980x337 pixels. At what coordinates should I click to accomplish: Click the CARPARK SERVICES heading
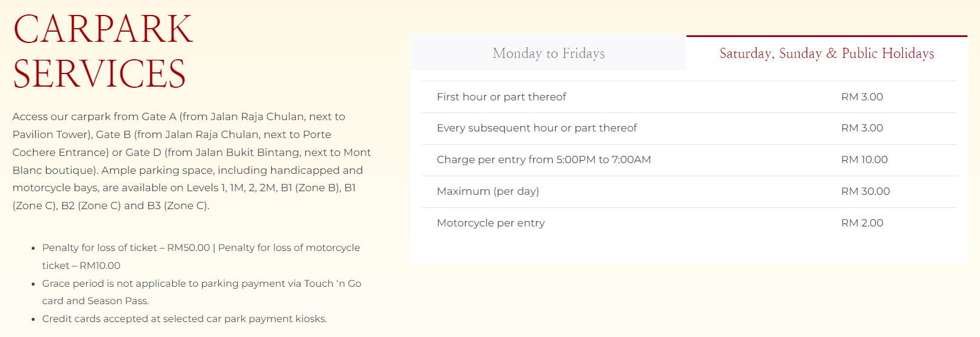(x=103, y=51)
